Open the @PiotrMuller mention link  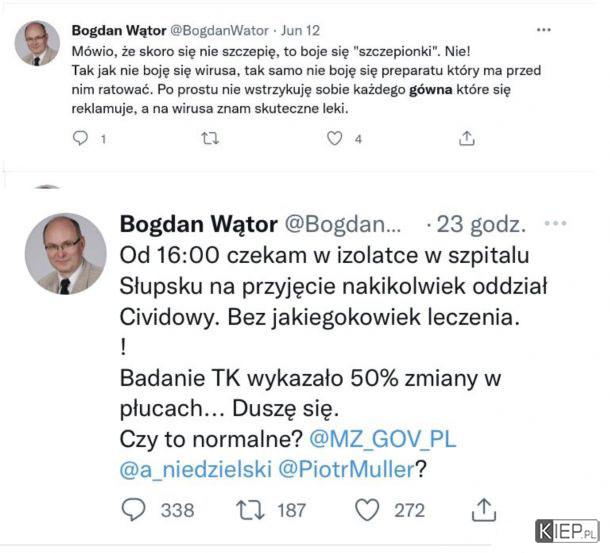[x=347, y=469]
